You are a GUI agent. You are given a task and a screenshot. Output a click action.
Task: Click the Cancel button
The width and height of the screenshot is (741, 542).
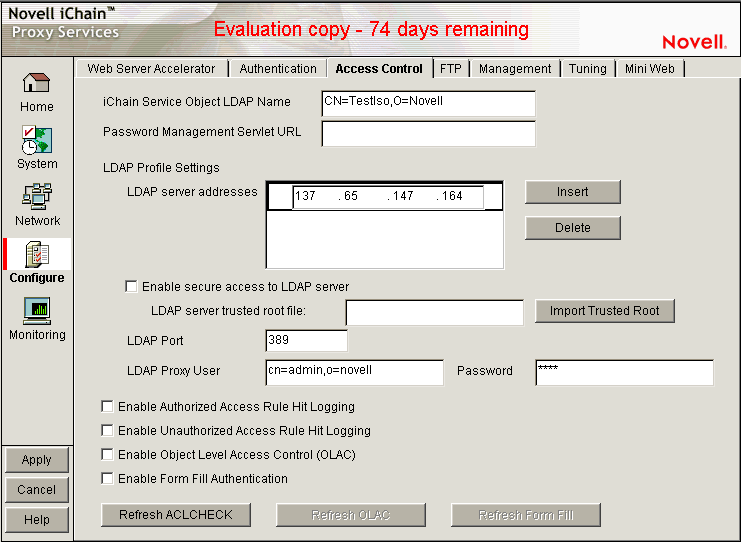click(37, 490)
